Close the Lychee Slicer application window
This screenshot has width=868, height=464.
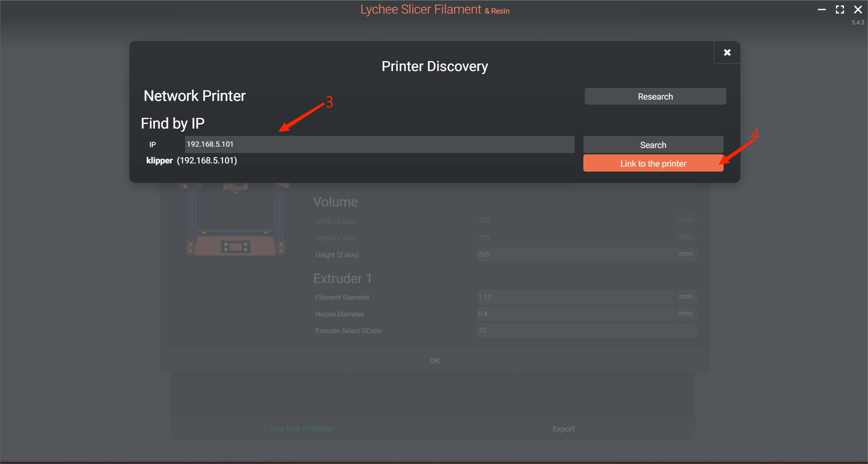858,10
